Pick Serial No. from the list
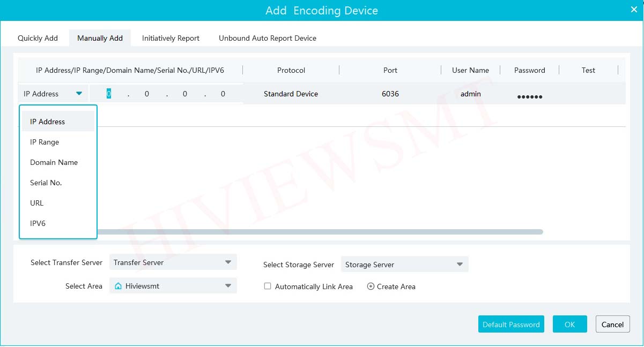This screenshot has height=347, width=644. click(46, 183)
